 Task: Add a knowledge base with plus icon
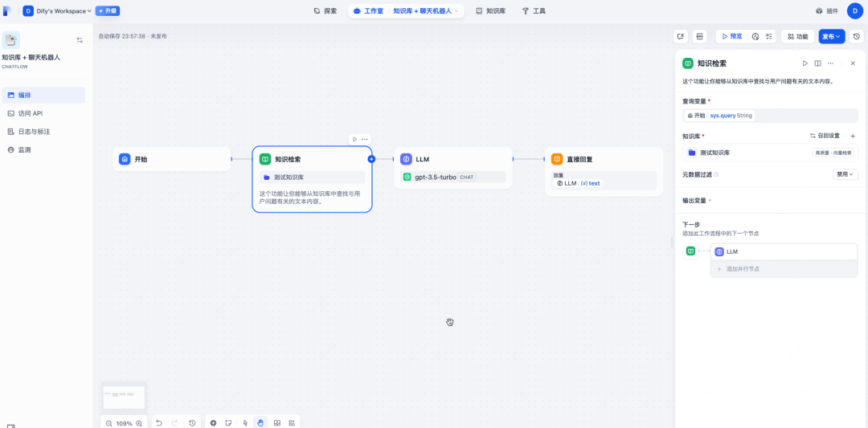pyautogui.click(x=853, y=136)
